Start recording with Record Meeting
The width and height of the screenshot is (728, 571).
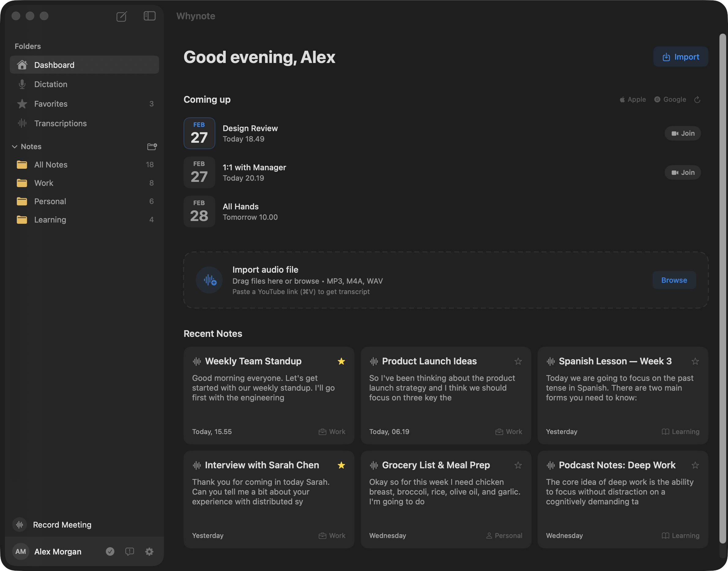click(61, 525)
